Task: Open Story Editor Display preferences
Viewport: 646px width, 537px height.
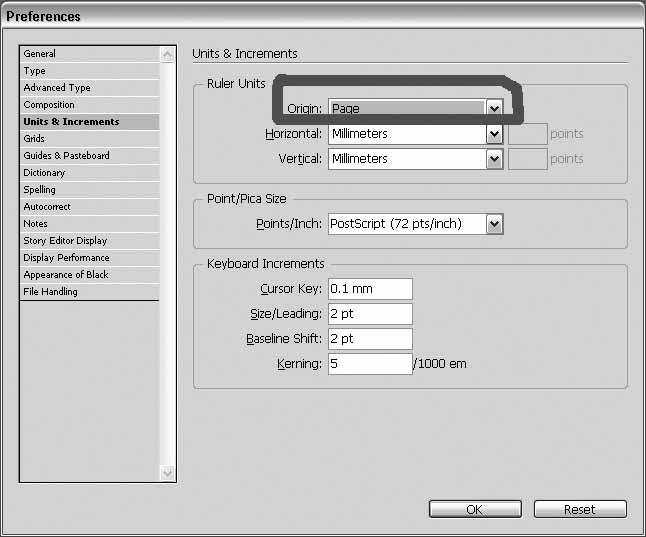Action: [x=89, y=241]
